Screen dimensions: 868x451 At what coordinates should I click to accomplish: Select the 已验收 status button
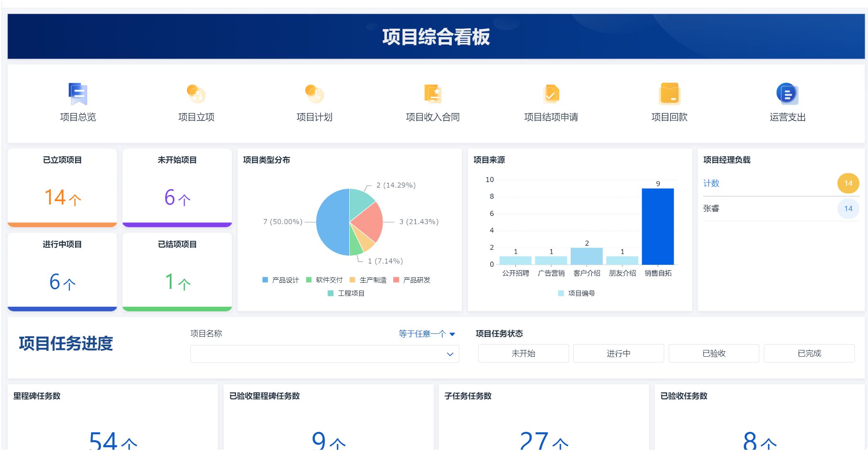[x=714, y=353]
